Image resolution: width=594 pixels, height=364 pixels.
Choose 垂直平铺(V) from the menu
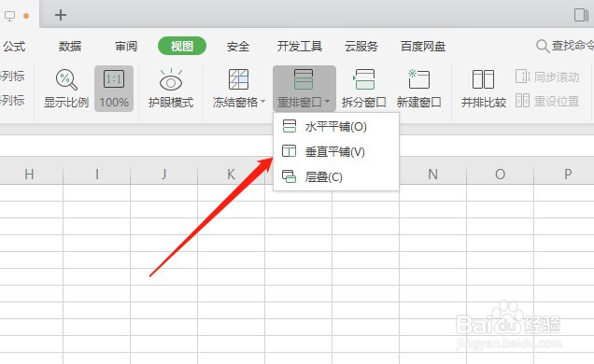pos(336,151)
